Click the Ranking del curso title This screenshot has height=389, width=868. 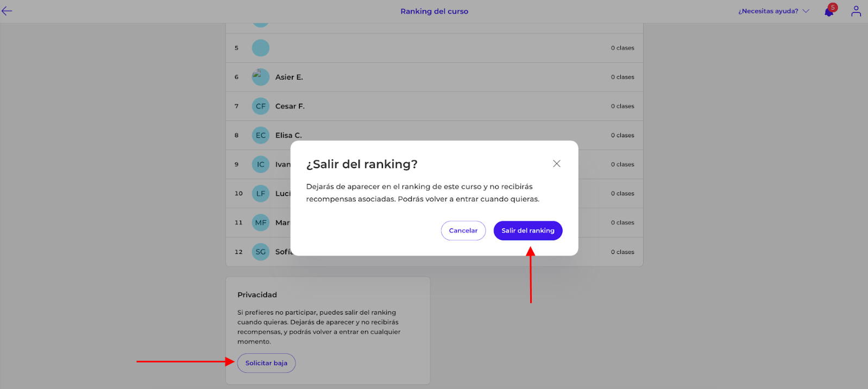coord(435,11)
